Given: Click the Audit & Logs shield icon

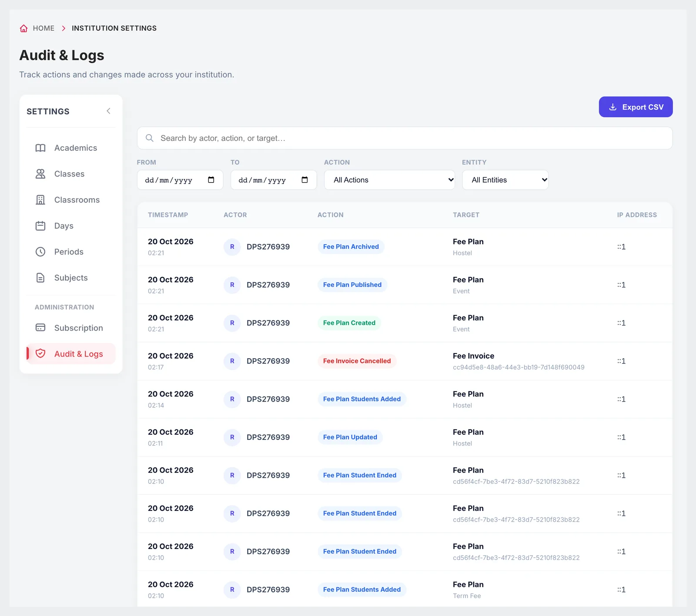Looking at the screenshot, I should (40, 354).
